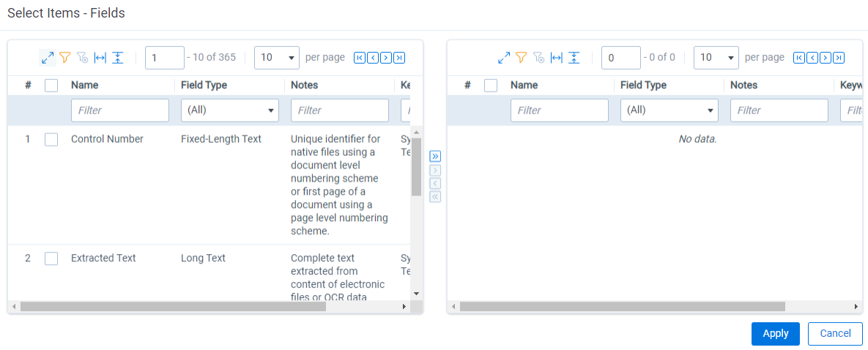Move all items right with double-arrow button
The width and height of the screenshot is (868, 350).
[x=435, y=157]
